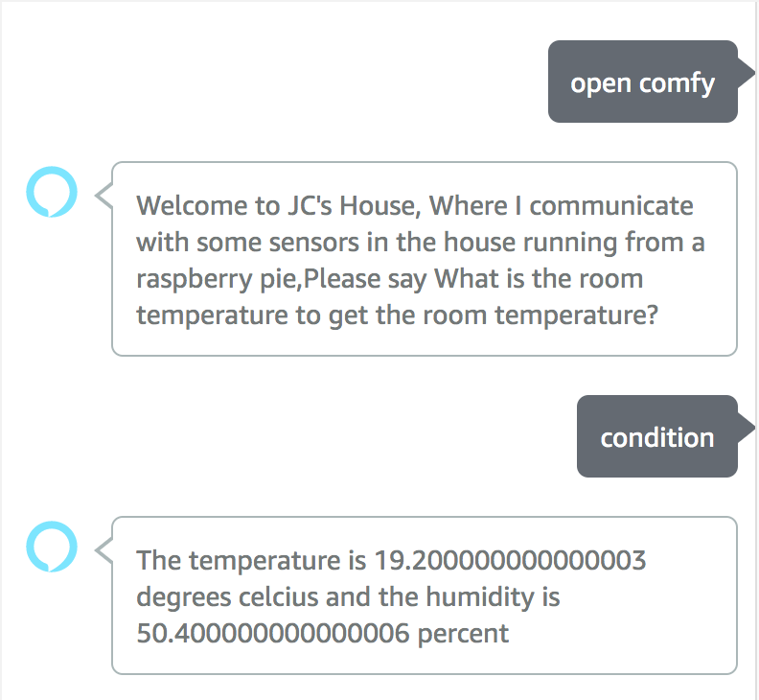Click the word "Welcome" at the start of the response
Screen dimensions: 759x700
tap(192, 206)
